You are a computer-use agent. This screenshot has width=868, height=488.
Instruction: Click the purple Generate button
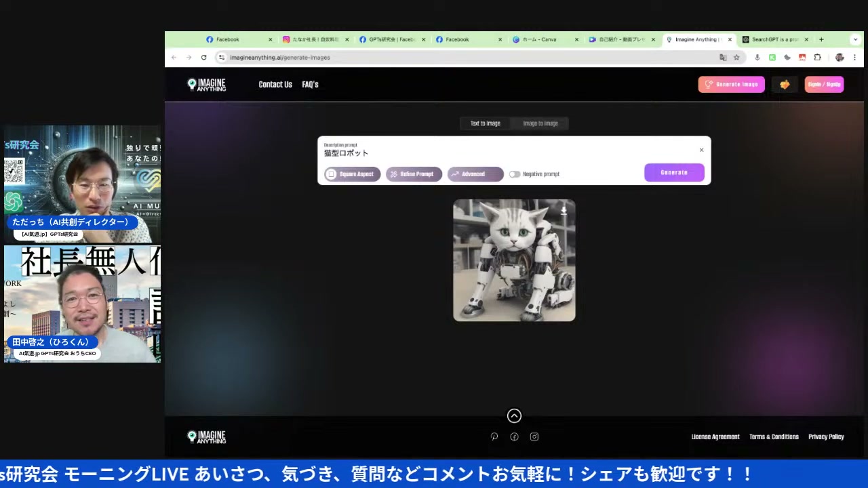click(674, 173)
